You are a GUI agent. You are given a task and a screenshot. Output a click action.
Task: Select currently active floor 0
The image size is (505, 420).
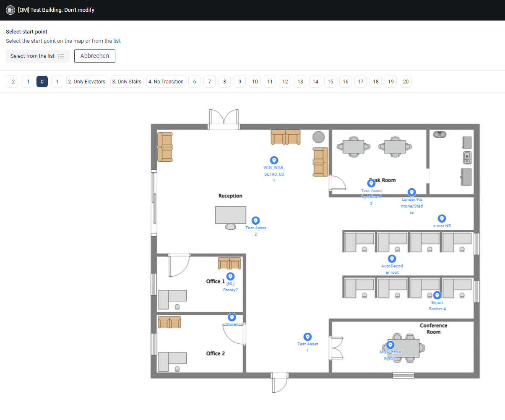point(42,82)
